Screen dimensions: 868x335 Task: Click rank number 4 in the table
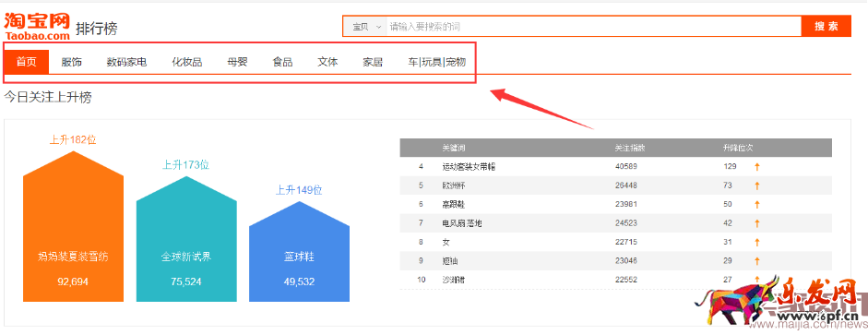click(421, 167)
